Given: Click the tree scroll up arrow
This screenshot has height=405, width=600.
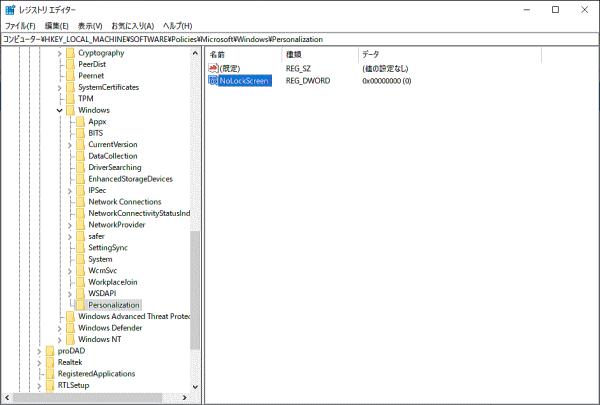Looking at the screenshot, I should point(195,53).
